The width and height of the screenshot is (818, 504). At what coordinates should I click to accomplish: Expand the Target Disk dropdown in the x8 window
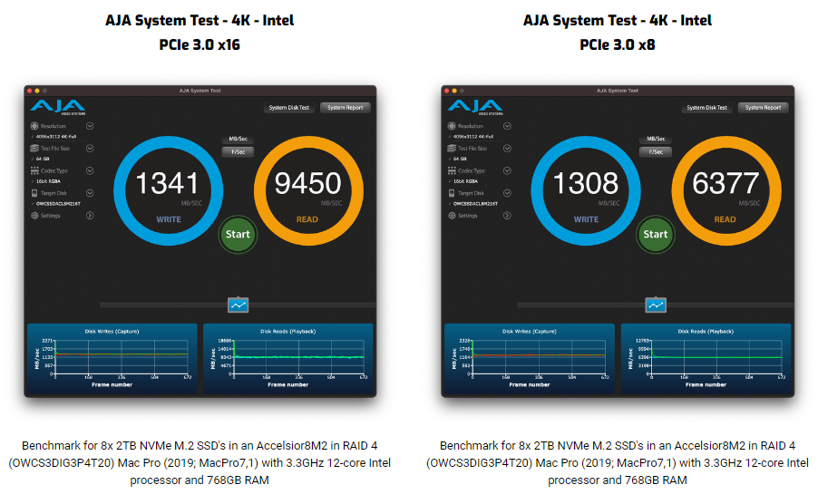507,193
